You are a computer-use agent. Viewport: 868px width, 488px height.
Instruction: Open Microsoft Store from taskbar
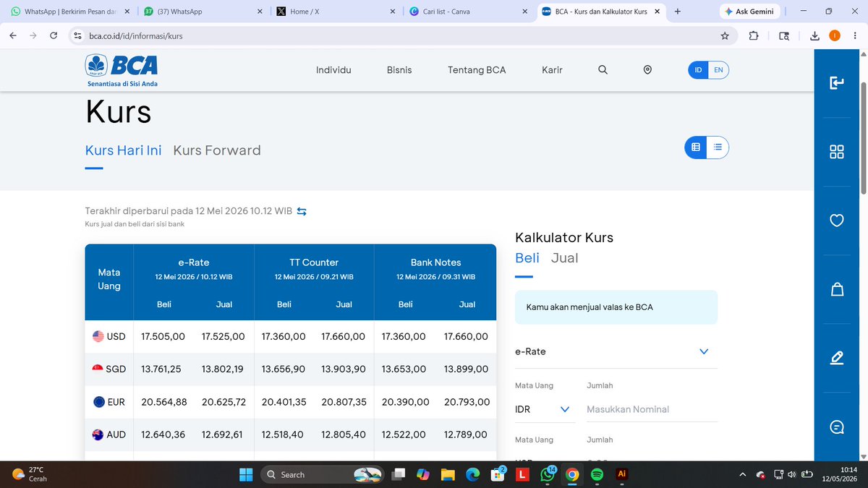point(498,474)
